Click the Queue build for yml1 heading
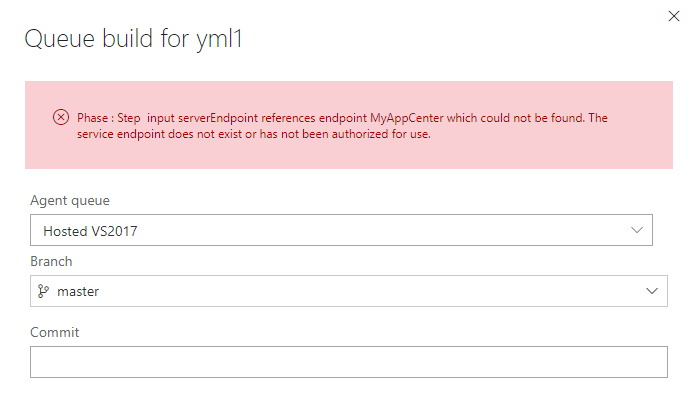The width and height of the screenshot is (698, 402). coord(134,39)
